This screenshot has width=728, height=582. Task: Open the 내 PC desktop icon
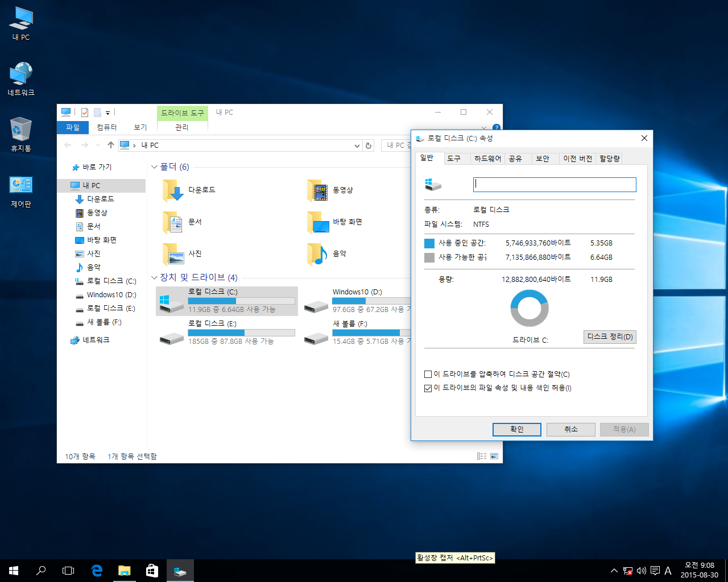pyautogui.click(x=21, y=23)
